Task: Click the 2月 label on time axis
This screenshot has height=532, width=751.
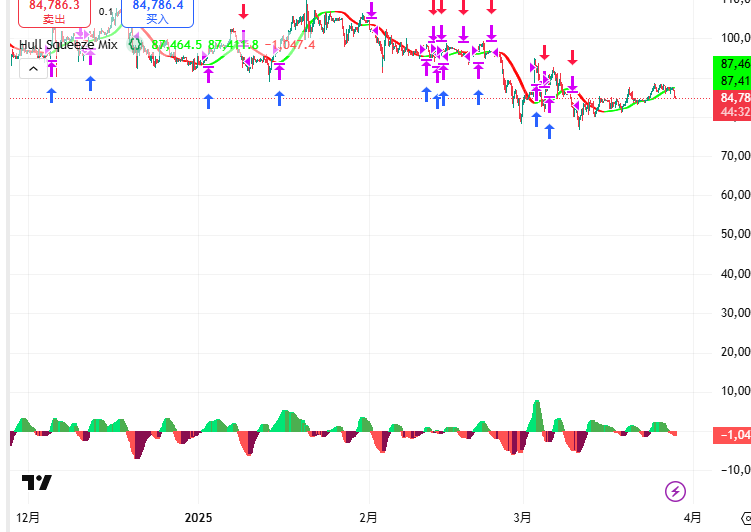Action: [369, 518]
